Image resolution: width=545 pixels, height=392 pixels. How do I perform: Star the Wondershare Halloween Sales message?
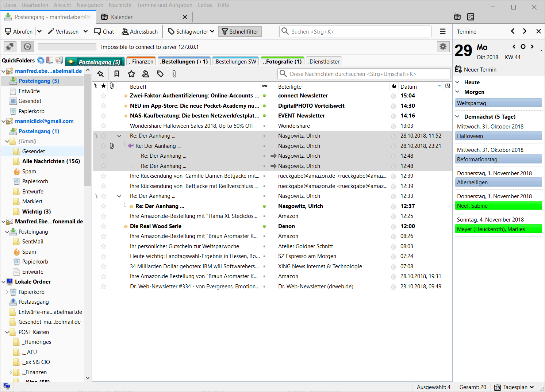click(x=104, y=126)
